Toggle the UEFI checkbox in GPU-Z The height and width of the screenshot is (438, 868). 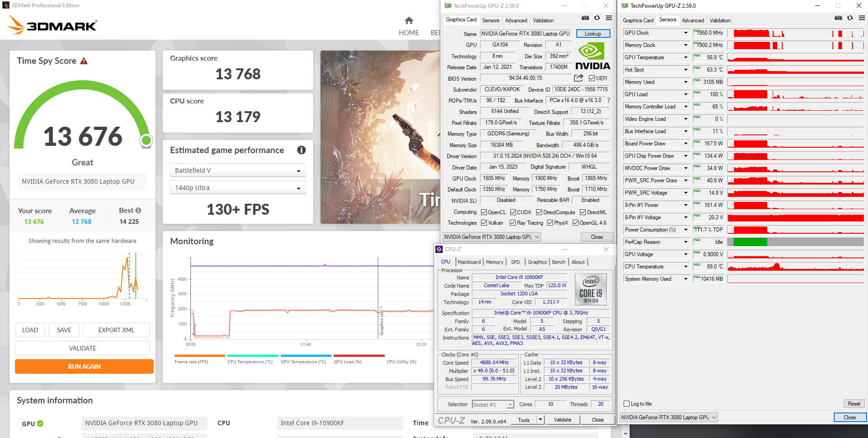coord(592,78)
